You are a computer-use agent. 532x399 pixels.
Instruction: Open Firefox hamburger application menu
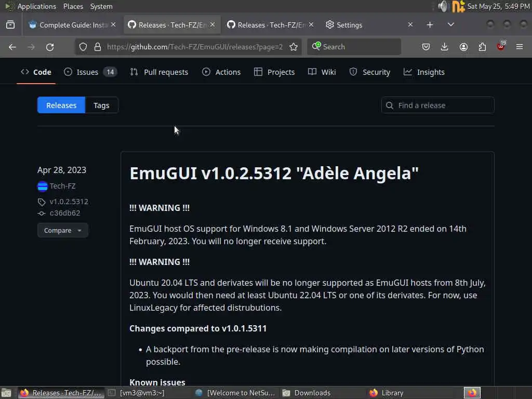(520, 47)
